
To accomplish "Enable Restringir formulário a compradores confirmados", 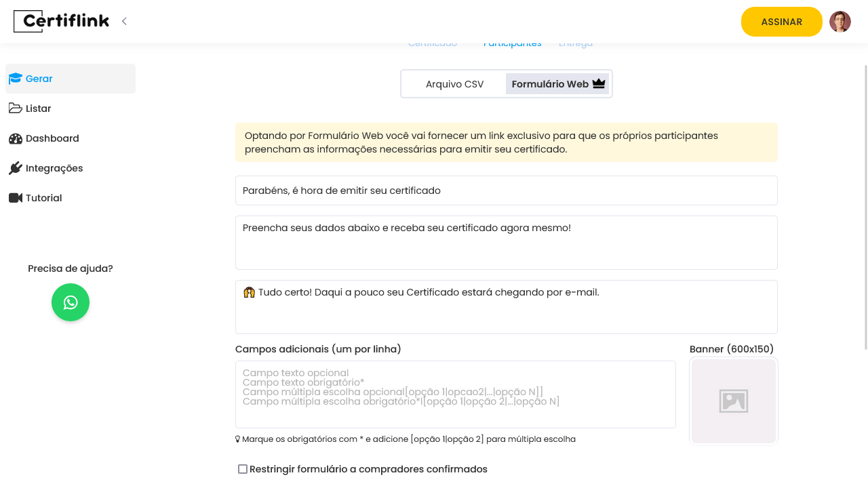I will coord(243,469).
